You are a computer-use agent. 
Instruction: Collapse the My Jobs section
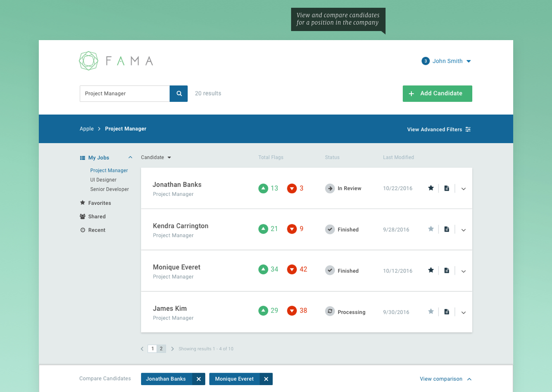pyautogui.click(x=130, y=157)
